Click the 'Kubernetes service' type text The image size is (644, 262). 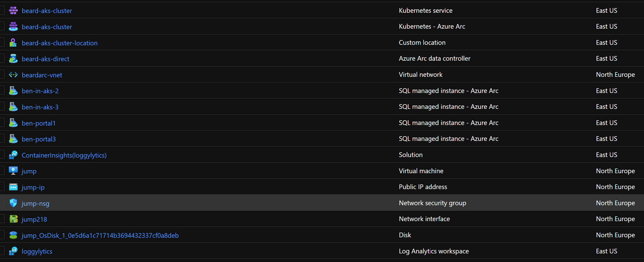(x=426, y=10)
